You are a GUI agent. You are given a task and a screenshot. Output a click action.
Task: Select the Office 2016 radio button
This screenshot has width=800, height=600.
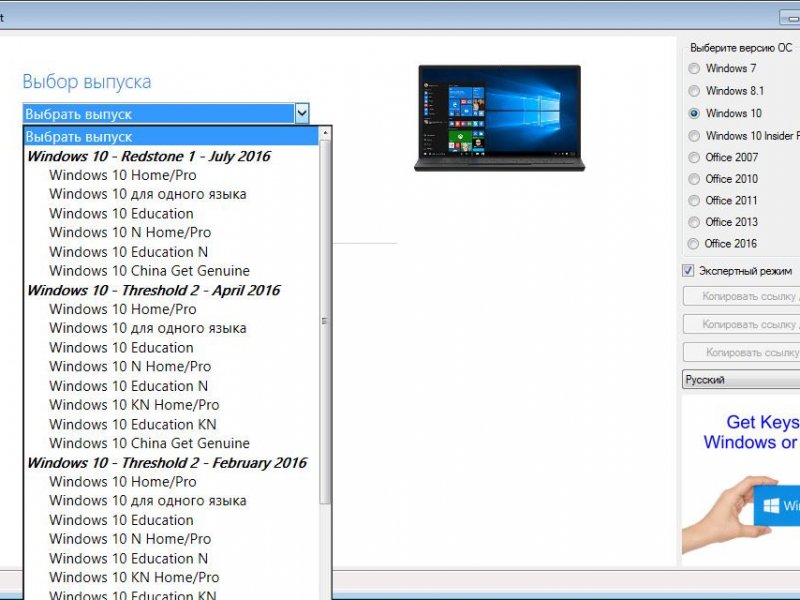(694, 244)
